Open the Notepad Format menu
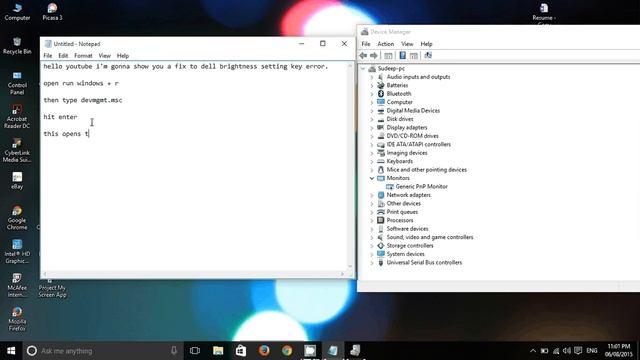The width and height of the screenshot is (640, 360). pyautogui.click(x=83, y=56)
